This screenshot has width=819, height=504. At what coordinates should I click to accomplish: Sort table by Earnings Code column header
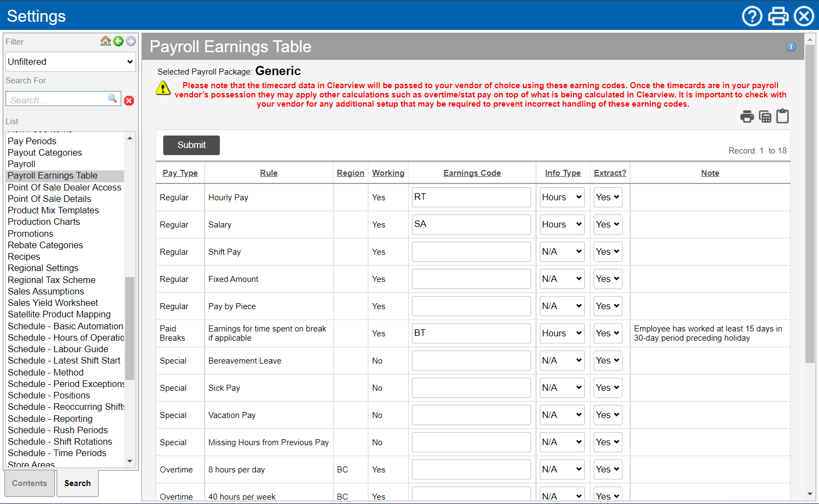pos(472,173)
